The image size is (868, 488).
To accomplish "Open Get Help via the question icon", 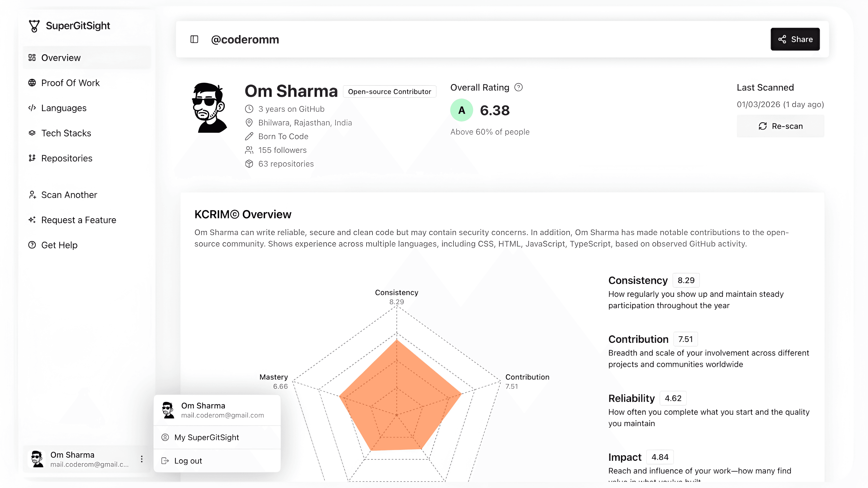I will [32, 245].
